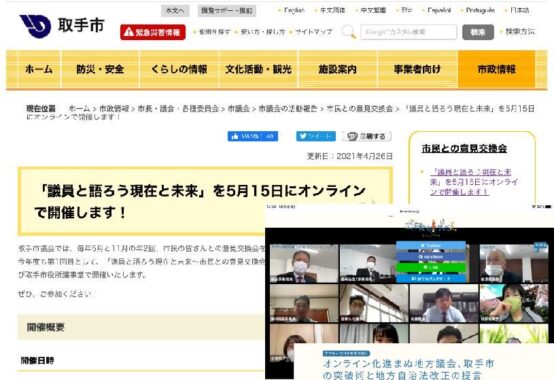
Task: Switch language to English
Action: [x=294, y=10]
